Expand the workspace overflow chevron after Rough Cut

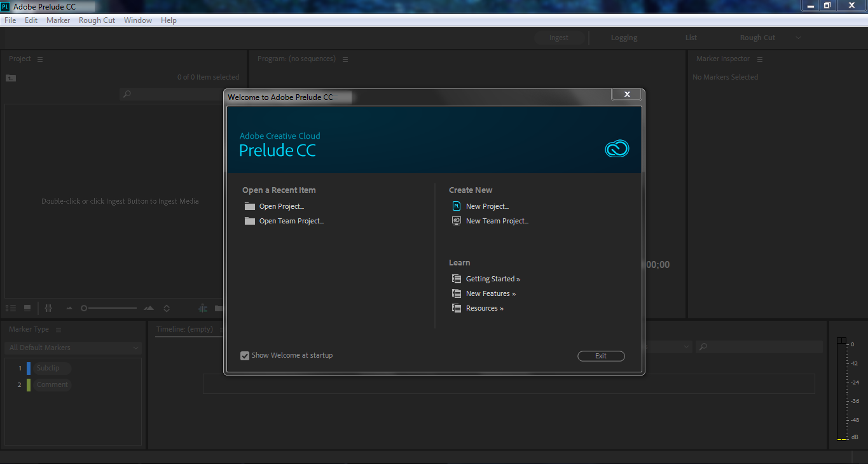[x=799, y=38]
